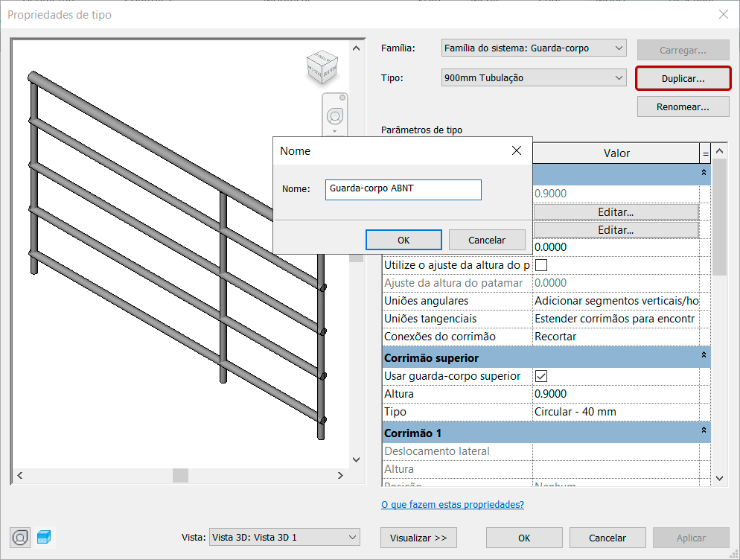The image size is (740, 560).
Task: Open the SteeringWheels navigation tool
Action: (334, 116)
